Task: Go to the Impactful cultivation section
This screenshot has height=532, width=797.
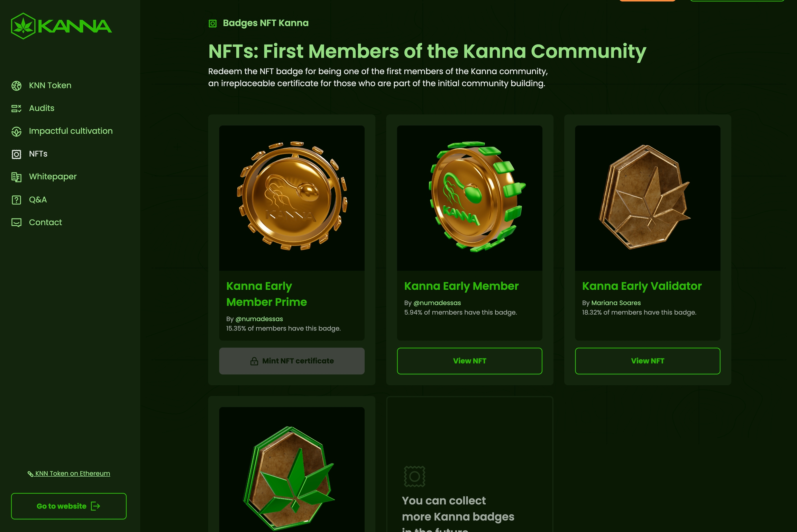Action: 71,131
